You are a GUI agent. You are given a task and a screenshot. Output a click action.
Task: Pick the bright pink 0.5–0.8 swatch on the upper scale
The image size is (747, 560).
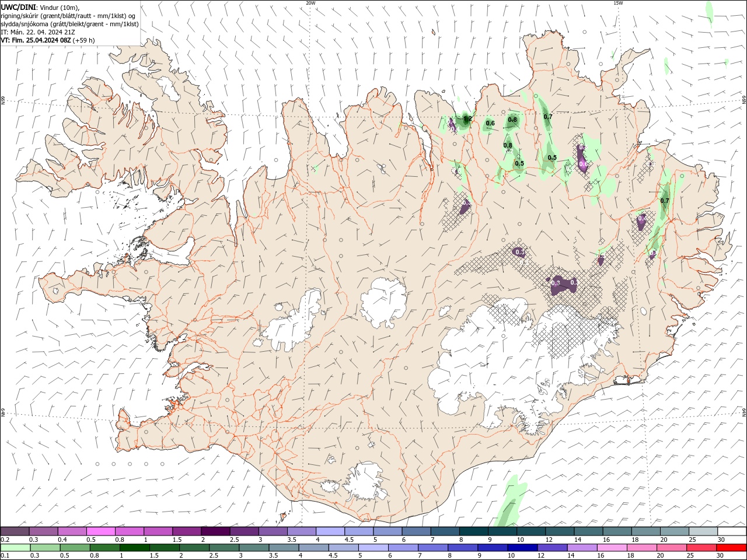[x=100, y=531]
